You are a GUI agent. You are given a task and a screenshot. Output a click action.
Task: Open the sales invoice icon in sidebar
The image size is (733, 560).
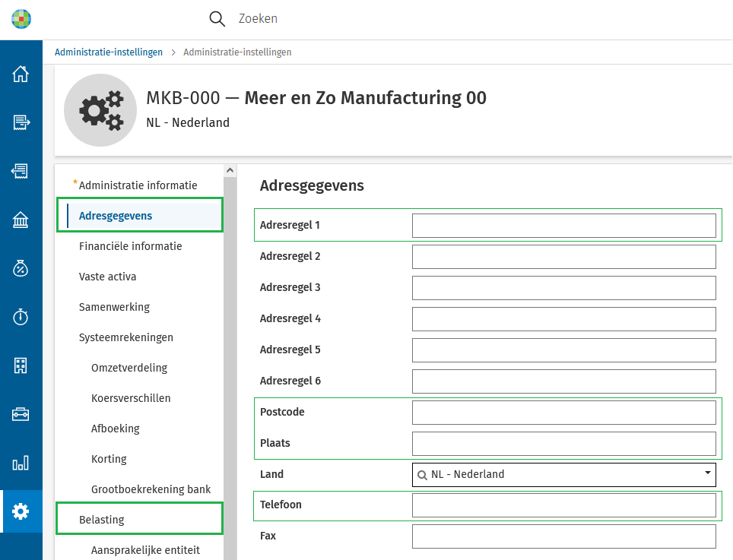(x=21, y=122)
